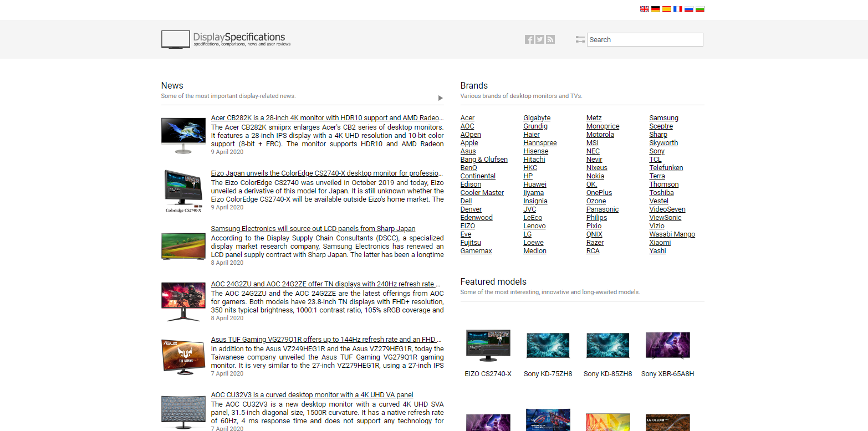Open the AOC 24G2ZU news thumbnail
868x431 pixels.
[x=183, y=302]
